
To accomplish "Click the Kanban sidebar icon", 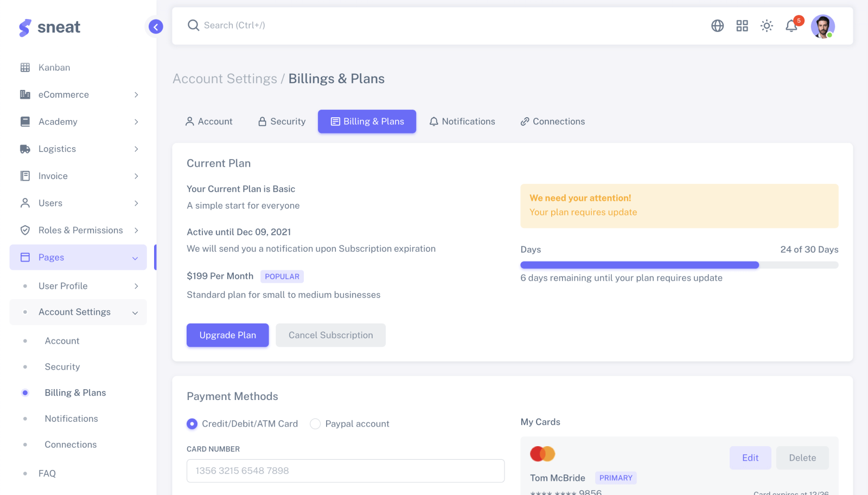I will (25, 67).
